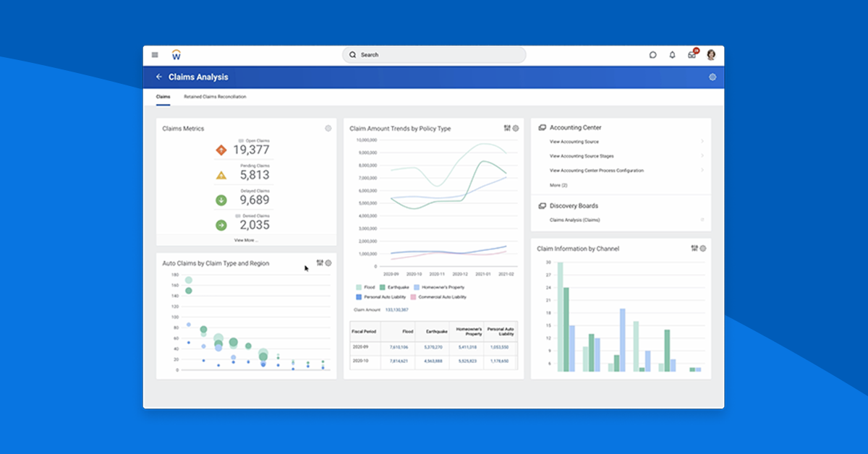Expand View Accounting Source Stages chevron
The image size is (868, 454).
(702, 156)
